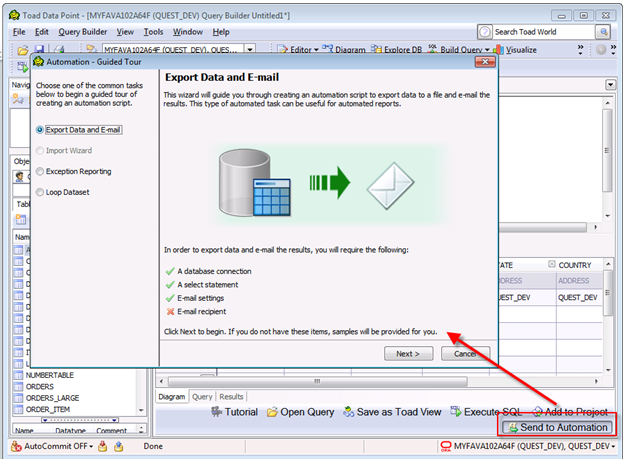
Task: Click Save as Toad View button
Action: coord(392,412)
